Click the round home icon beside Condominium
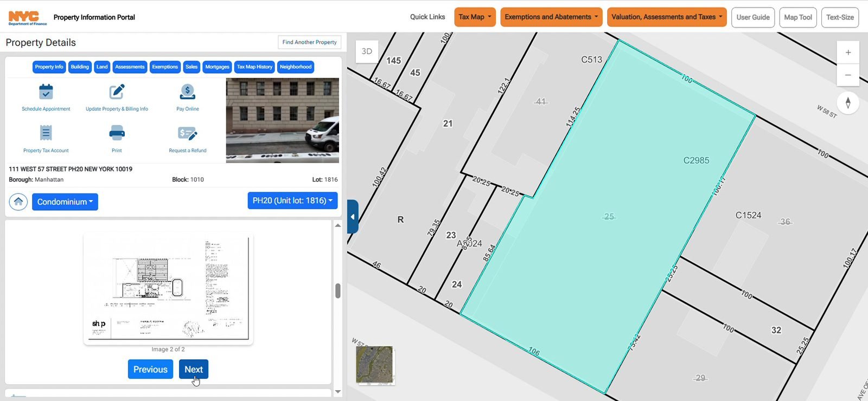Viewport: 868px width, 401px height. click(18, 202)
